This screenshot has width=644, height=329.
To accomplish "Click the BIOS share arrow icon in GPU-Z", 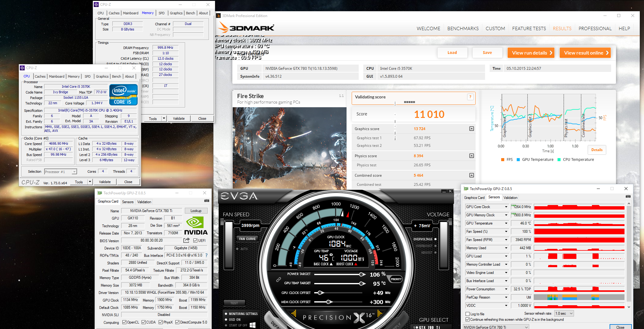I will click(x=186, y=240).
